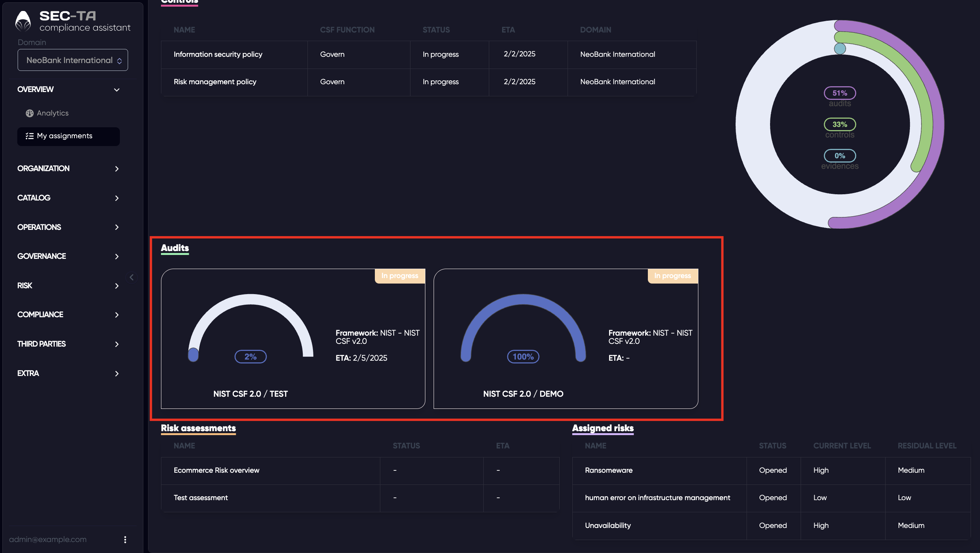Viewport: 980px width, 553px height.
Task: Sort risks by CURRENT LEVEL header
Action: tap(842, 446)
